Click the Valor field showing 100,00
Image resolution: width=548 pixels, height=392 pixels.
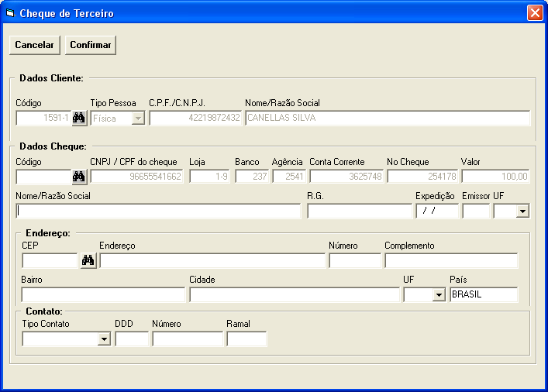(495, 177)
